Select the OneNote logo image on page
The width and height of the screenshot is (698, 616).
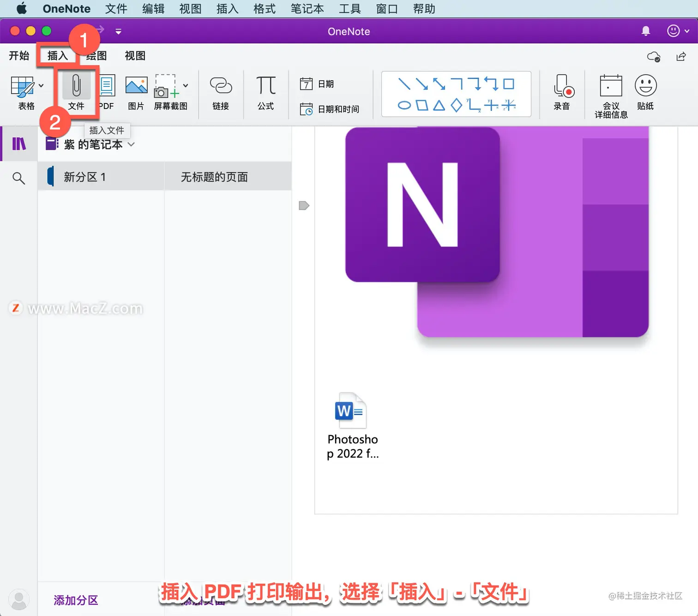[497, 232]
